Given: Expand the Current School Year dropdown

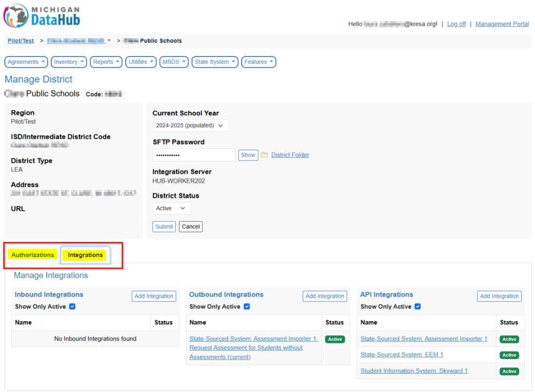Looking at the screenshot, I should [x=190, y=126].
